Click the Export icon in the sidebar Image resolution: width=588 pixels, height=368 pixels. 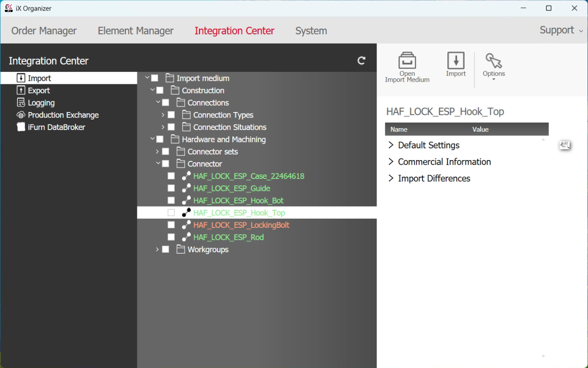pos(21,90)
